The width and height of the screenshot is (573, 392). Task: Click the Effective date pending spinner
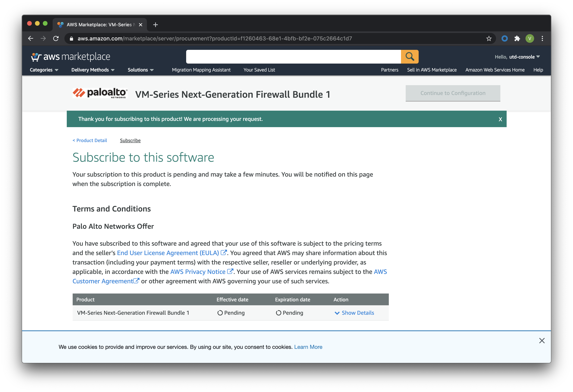[x=220, y=313]
